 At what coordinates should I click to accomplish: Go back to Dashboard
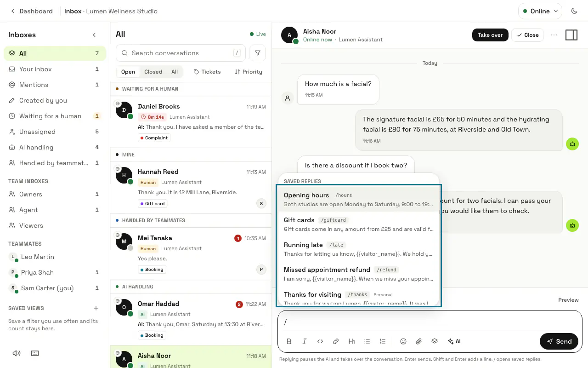pos(32,11)
